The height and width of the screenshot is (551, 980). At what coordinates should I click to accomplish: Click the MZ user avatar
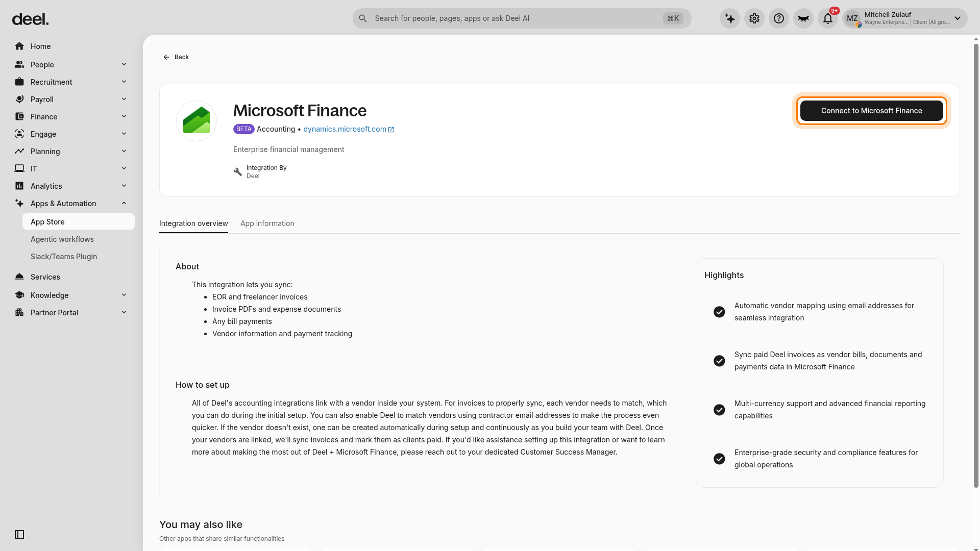click(x=852, y=18)
